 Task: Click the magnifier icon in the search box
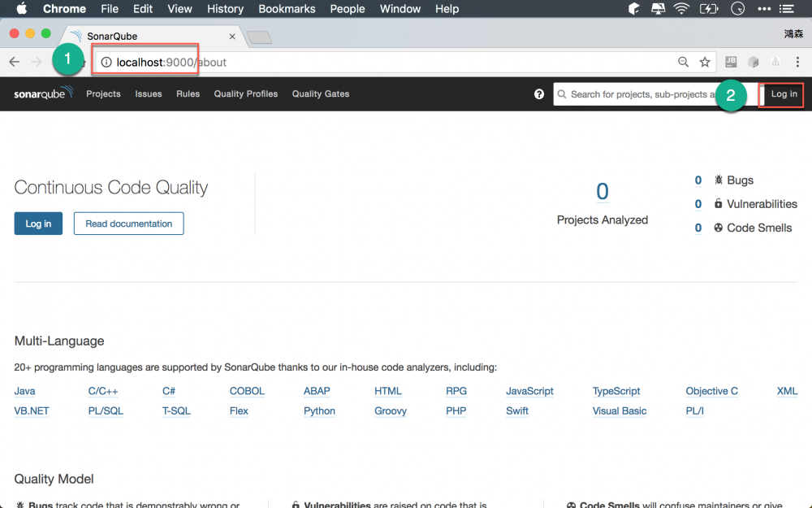tap(563, 94)
